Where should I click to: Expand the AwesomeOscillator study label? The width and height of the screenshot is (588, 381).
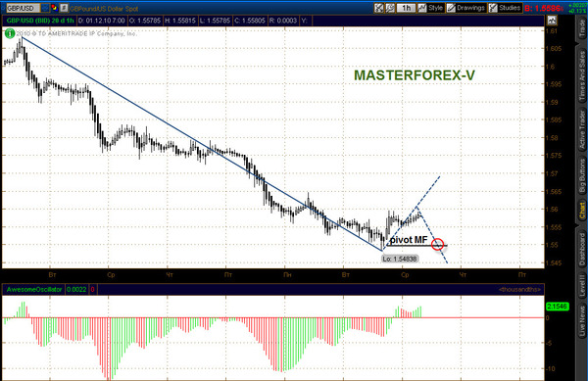coord(34,289)
